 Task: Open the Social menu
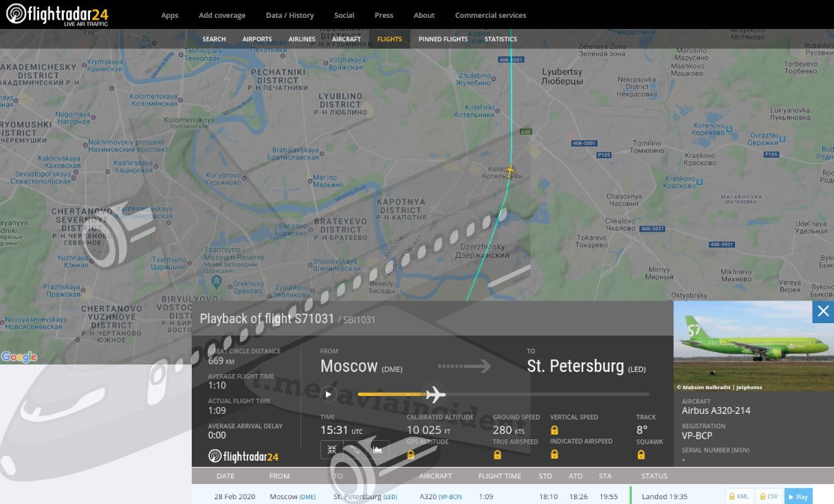tap(344, 15)
